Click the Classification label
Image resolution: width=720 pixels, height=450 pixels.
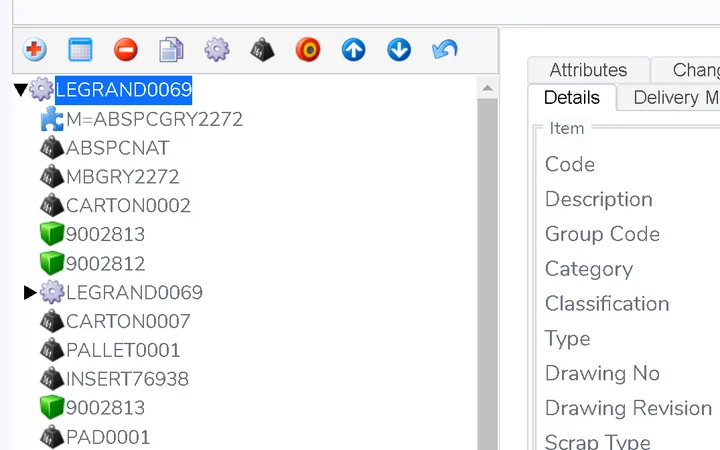pyautogui.click(x=607, y=304)
